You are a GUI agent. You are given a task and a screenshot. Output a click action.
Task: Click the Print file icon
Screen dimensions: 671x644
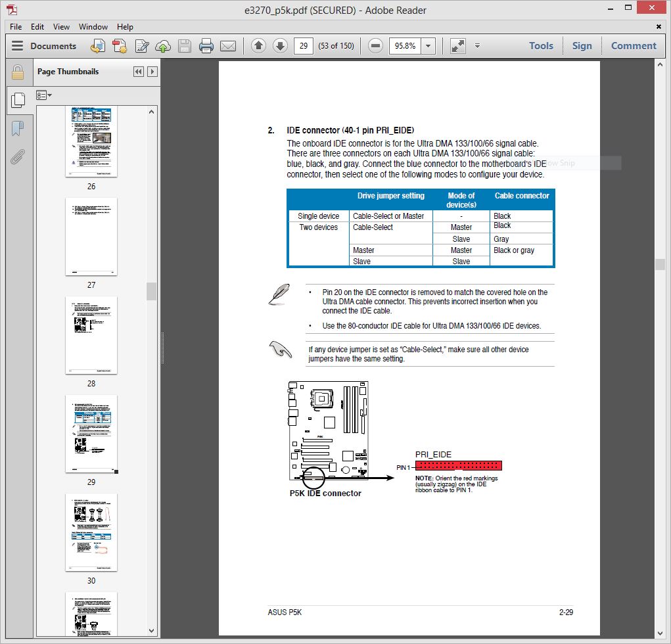click(x=206, y=46)
